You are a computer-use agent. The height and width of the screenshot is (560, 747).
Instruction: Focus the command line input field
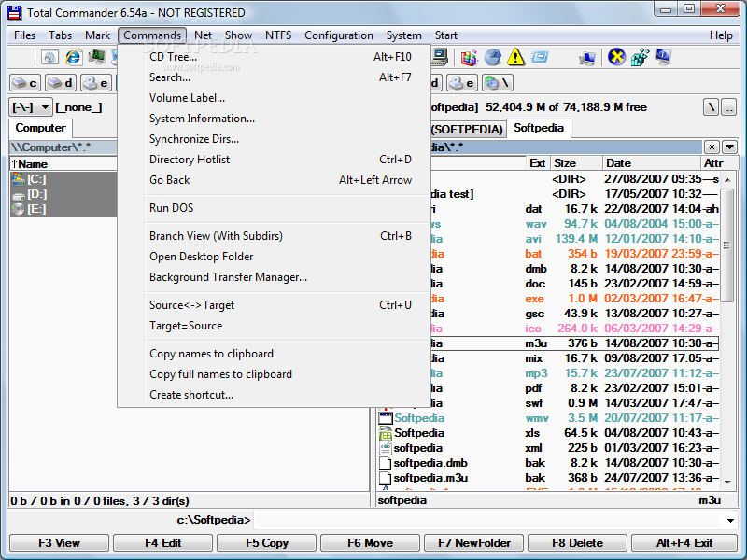coord(489,520)
